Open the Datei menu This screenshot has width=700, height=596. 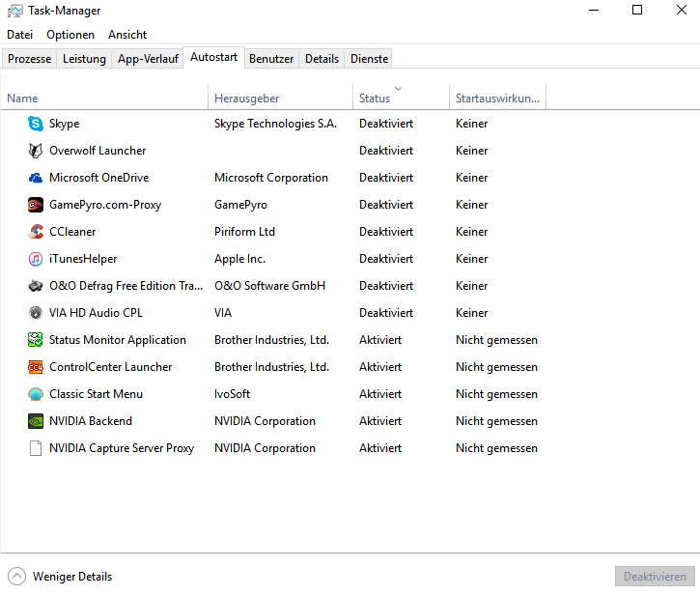click(x=19, y=35)
